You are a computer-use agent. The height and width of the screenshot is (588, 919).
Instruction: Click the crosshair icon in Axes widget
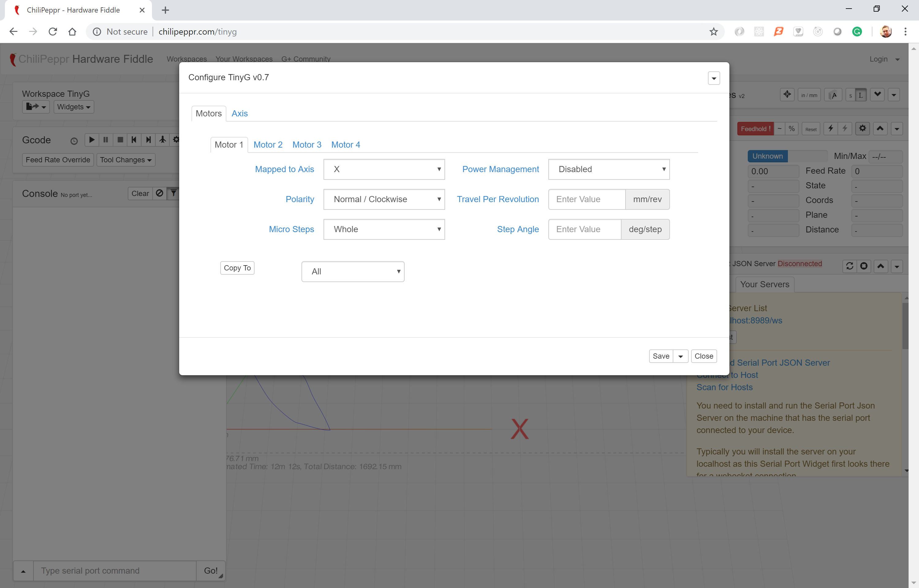click(787, 94)
